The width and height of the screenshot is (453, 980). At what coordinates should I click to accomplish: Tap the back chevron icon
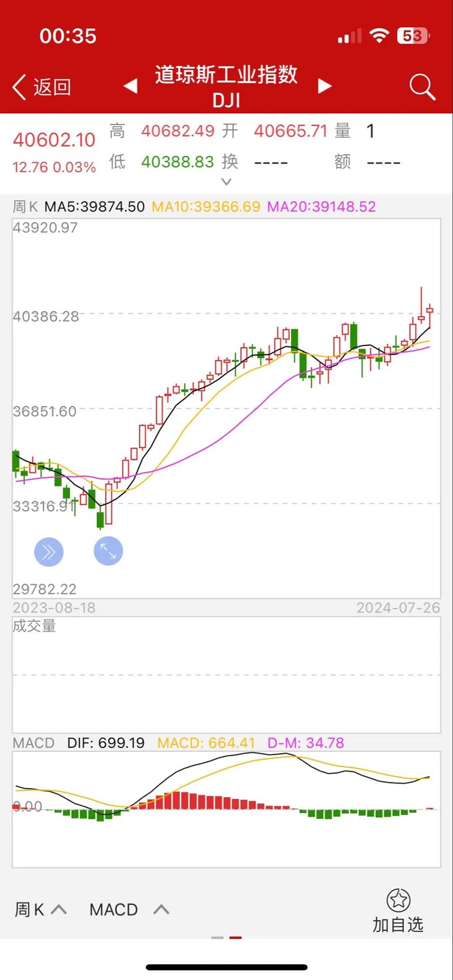pos(19,87)
